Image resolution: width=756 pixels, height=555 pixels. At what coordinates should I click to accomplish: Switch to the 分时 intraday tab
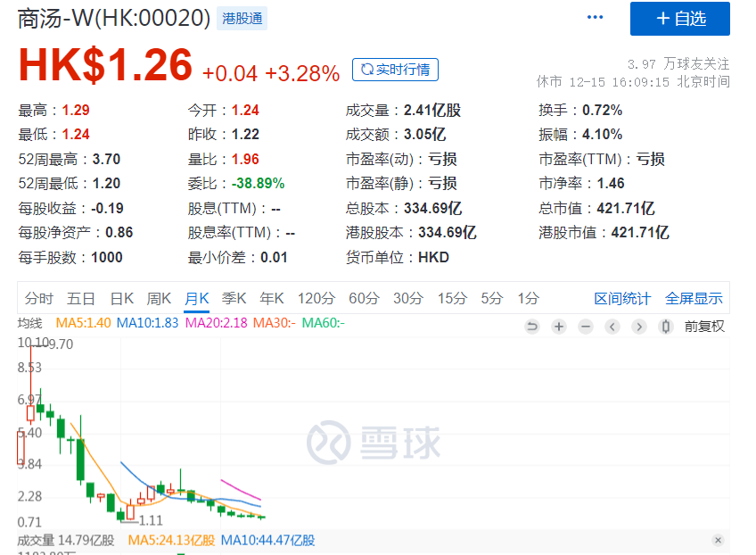(x=39, y=300)
